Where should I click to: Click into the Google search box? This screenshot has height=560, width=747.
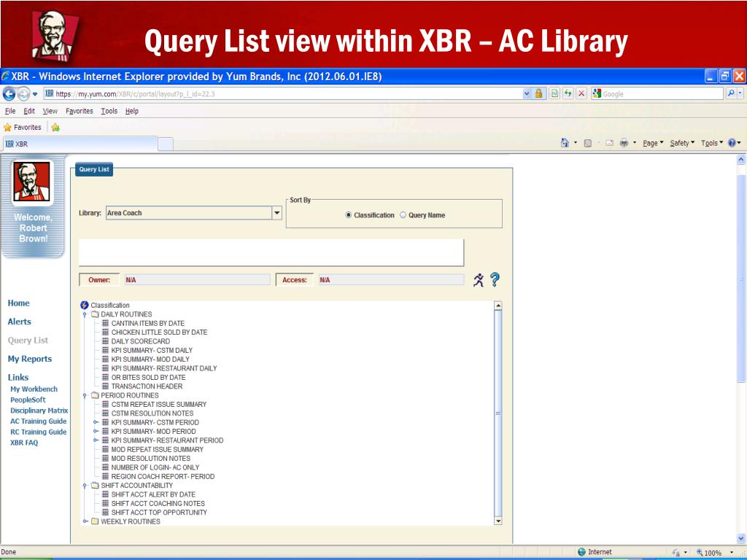tap(657, 94)
